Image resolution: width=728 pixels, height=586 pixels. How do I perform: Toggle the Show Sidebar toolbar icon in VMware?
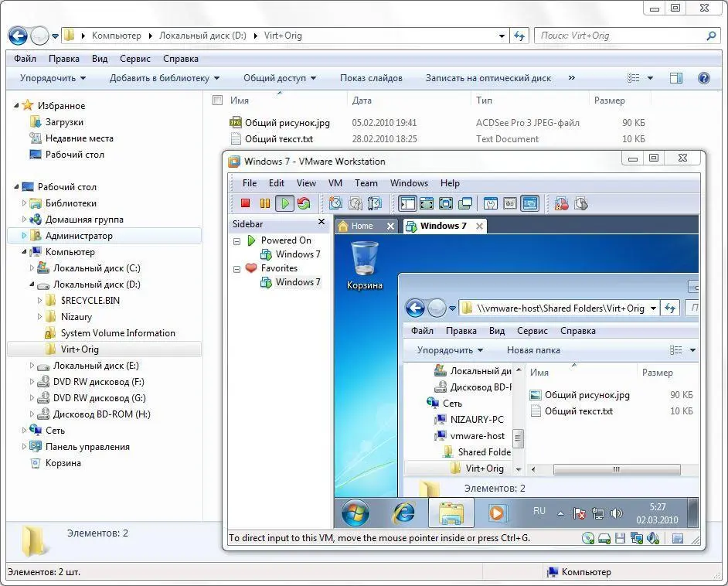(407, 203)
